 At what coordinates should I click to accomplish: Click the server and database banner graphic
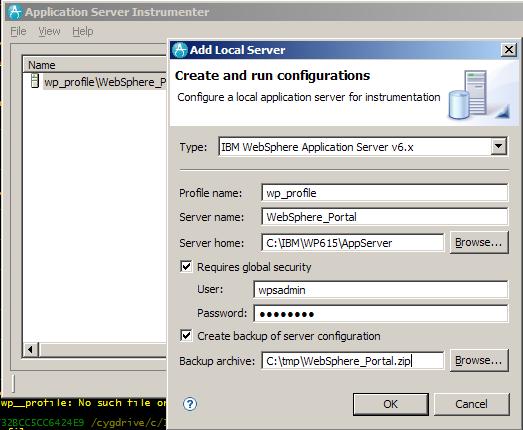pyautogui.click(x=479, y=95)
